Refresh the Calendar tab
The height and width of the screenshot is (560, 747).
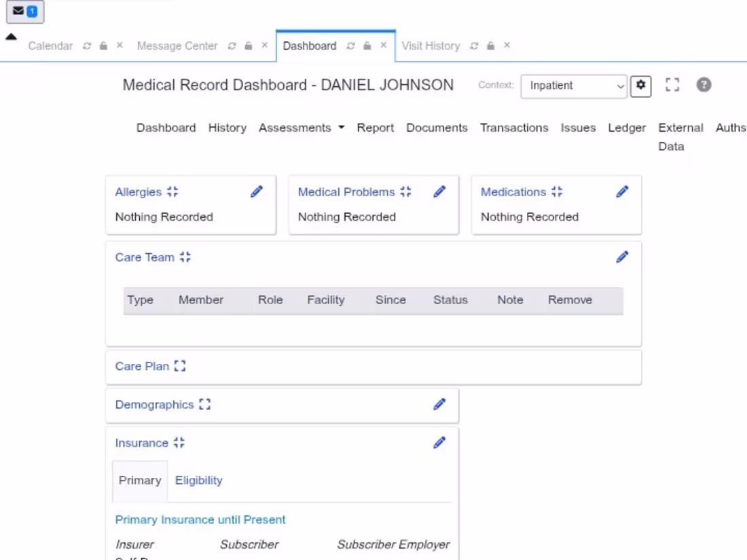tap(87, 45)
